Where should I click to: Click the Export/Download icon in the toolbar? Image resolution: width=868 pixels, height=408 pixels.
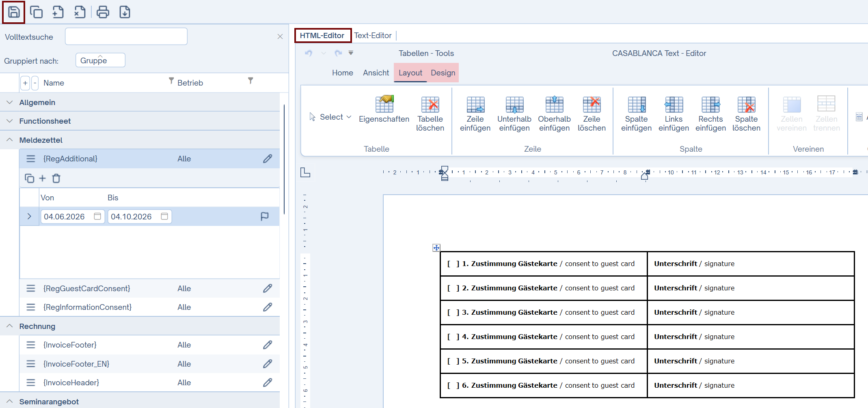tap(125, 12)
